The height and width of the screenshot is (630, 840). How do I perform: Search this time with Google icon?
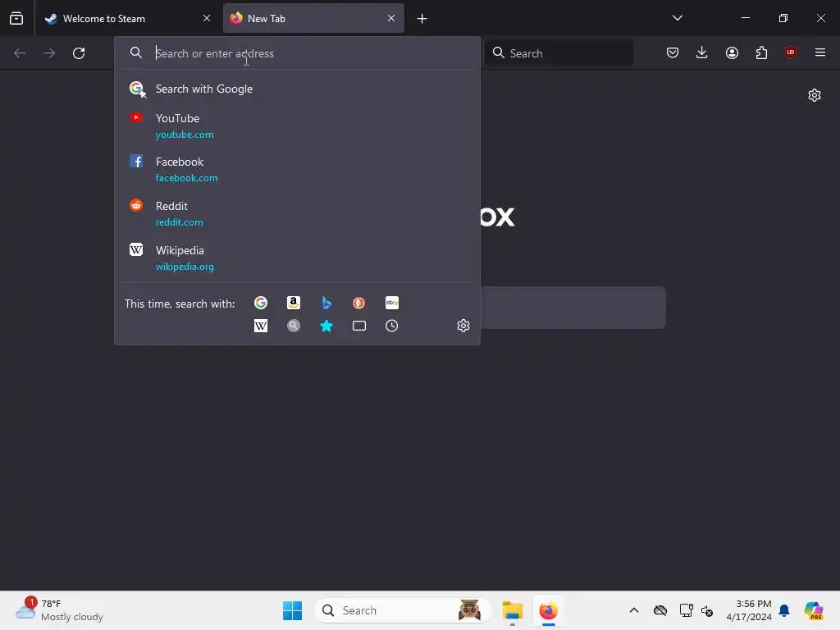(261, 303)
